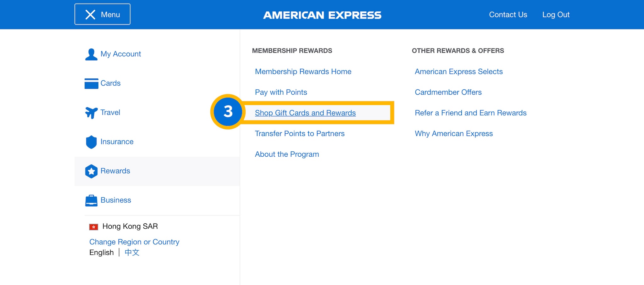Open Change Region or Country selector
The width and height of the screenshot is (644, 285).
point(134,242)
